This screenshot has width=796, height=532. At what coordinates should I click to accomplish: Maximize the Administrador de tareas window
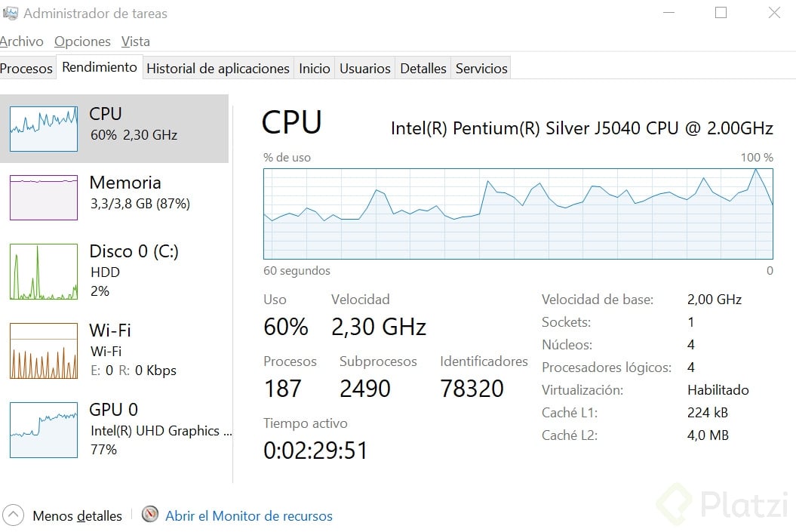[721, 13]
